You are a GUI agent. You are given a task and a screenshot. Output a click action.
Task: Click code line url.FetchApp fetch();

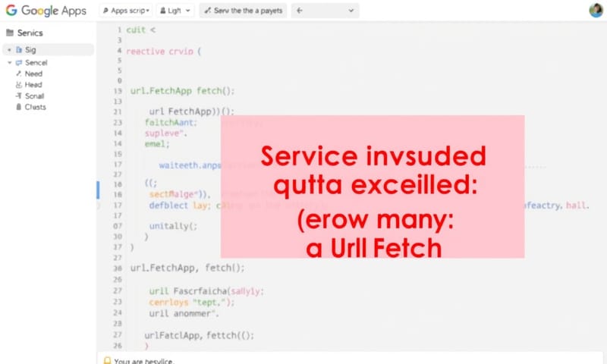coord(182,90)
